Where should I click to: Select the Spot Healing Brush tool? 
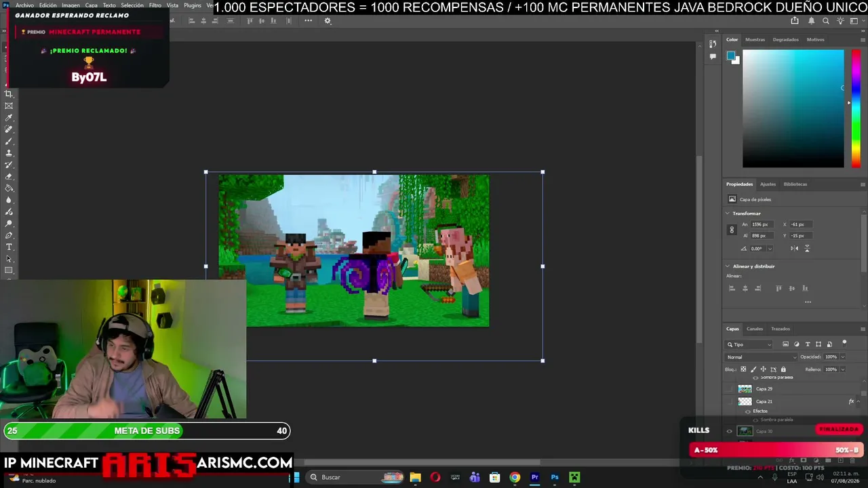(x=9, y=129)
